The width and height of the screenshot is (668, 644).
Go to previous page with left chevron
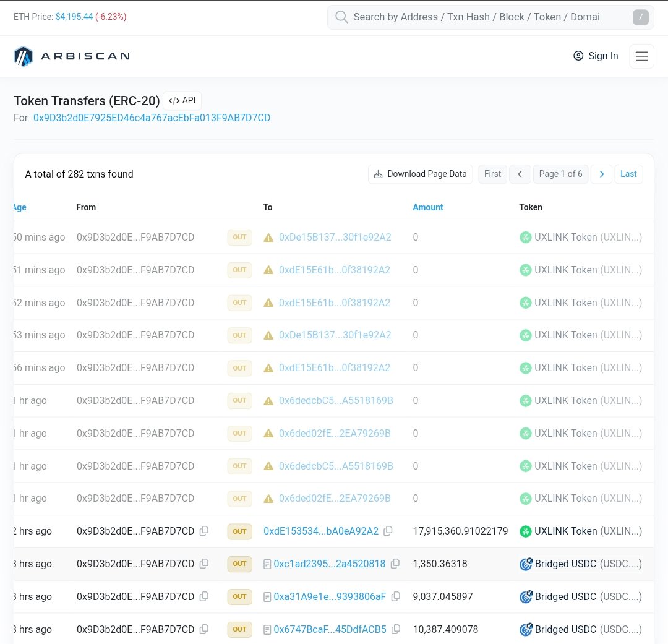[x=520, y=174]
